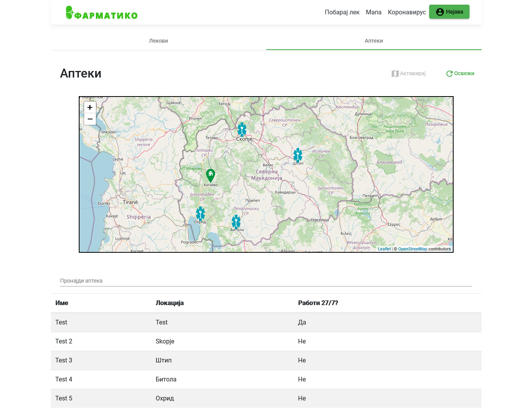Click the Најава login button
532x414 pixels.
(x=449, y=12)
